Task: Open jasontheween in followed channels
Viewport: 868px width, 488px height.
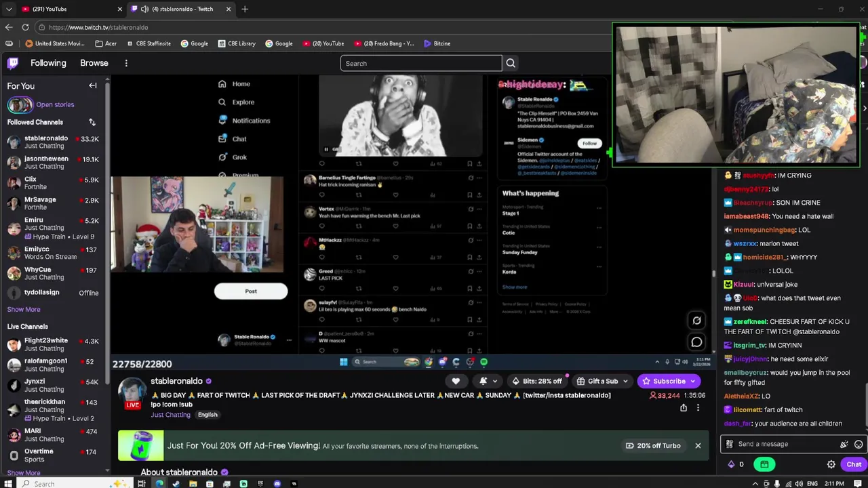Action: click(54, 162)
